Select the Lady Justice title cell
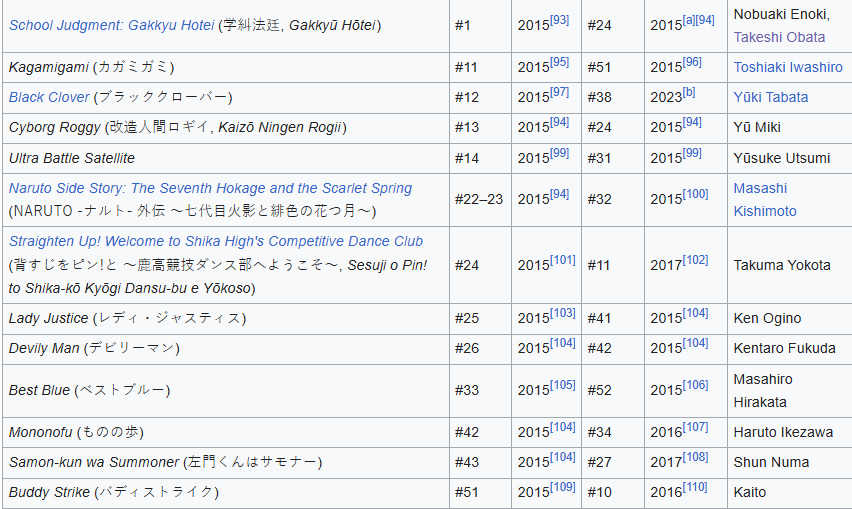The height and width of the screenshot is (509, 852). [x=226, y=318]
